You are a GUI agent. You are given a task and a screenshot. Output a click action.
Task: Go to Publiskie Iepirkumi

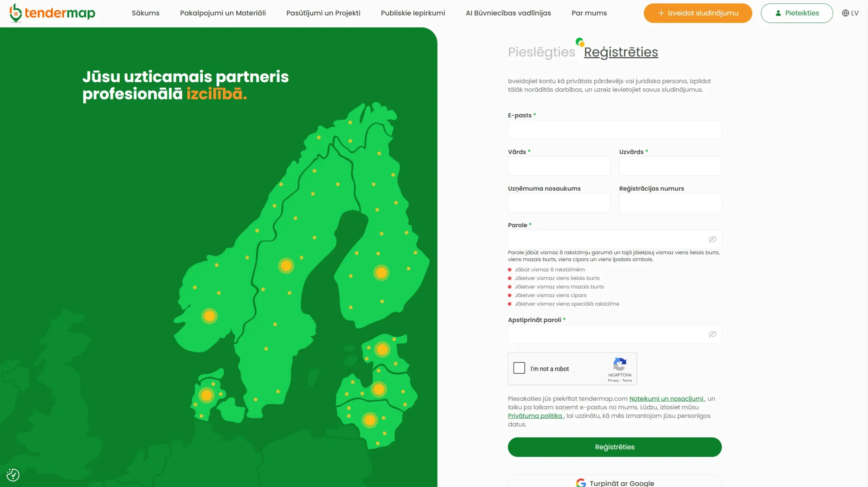click(x=413, y=13)
